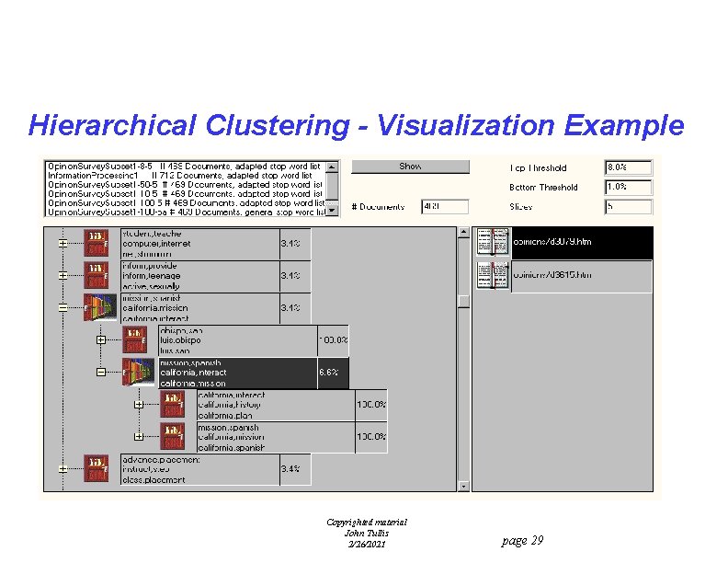The height and width of the screenshot is (563, 728).
Task: Click the Show button
Action: [x=410, y=167]
